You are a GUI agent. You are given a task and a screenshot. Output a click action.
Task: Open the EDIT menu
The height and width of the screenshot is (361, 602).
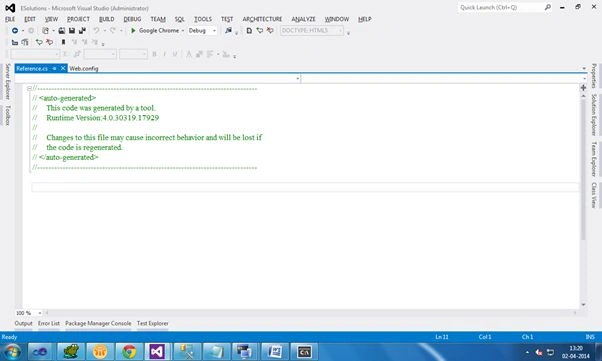pyautogui.click(x=30, y=19)
